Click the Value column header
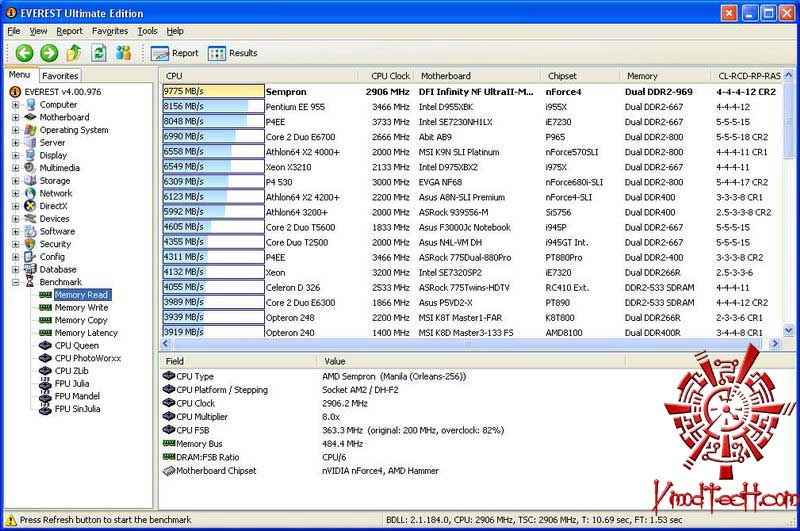800x531 pixels. pyautogui.click(x=471, y=361)
